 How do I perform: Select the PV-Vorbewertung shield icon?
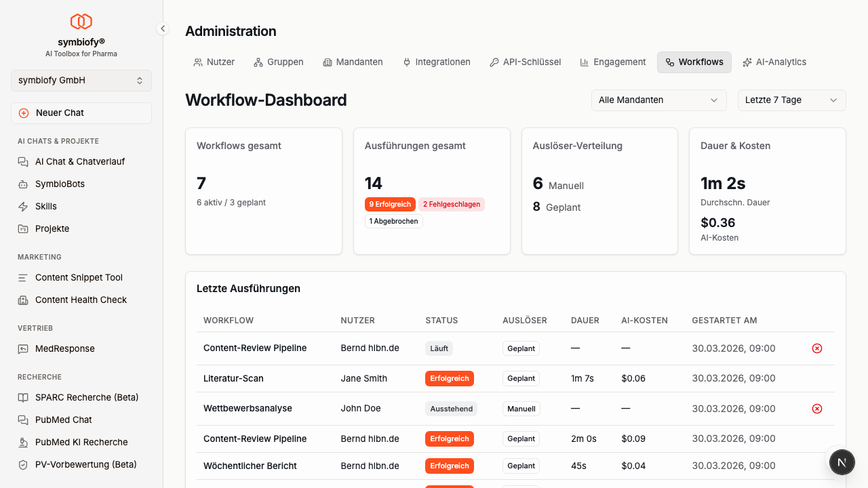21,464
